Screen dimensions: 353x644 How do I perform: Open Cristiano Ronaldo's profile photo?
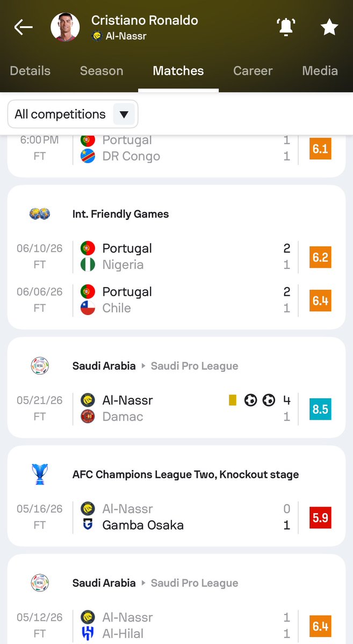(x=65, y=27)
